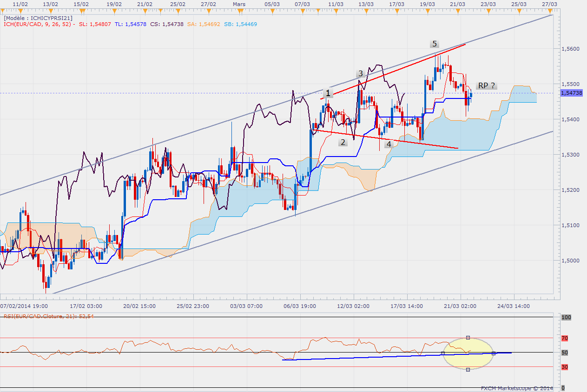Click the 17/03 14:00 time label

pos(406,306)
